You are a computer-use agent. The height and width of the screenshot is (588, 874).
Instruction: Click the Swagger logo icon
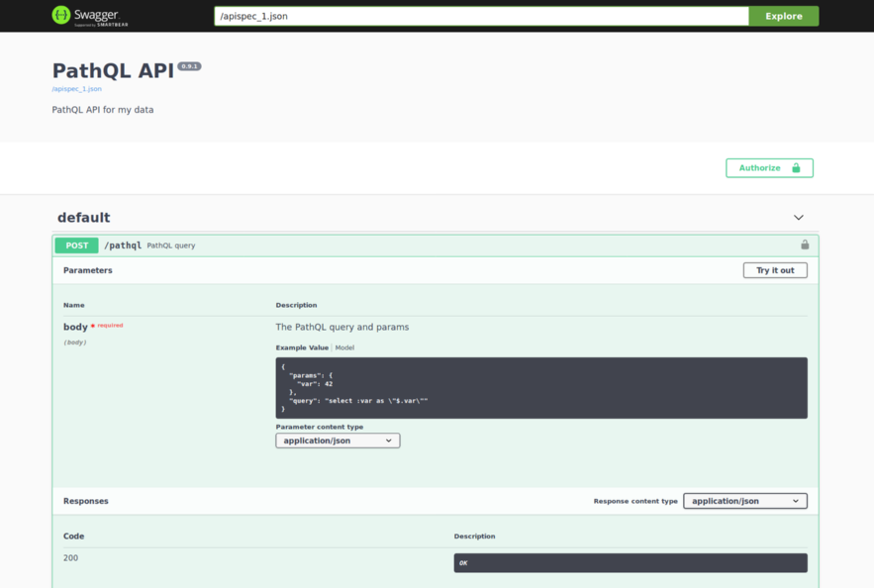coord(61,15)
